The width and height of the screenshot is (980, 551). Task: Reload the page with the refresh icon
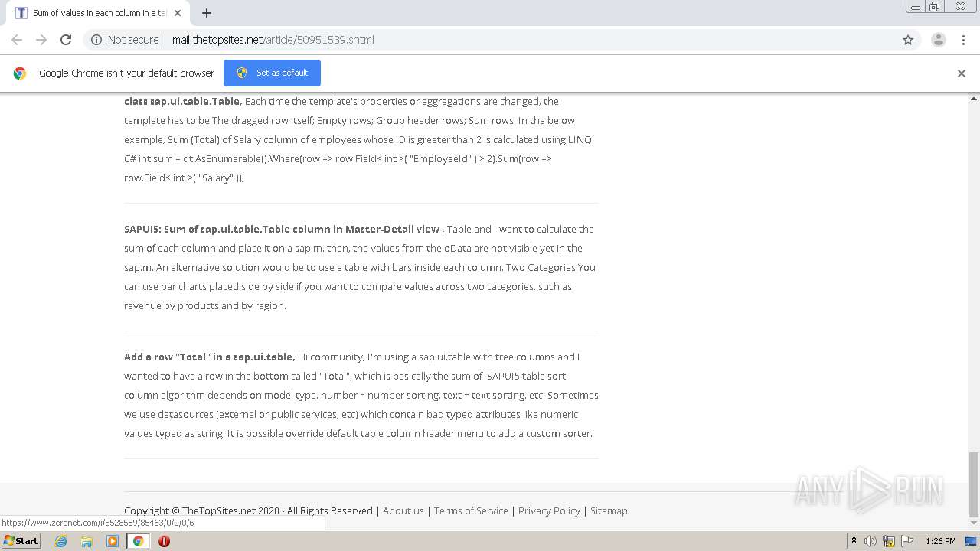66,40
